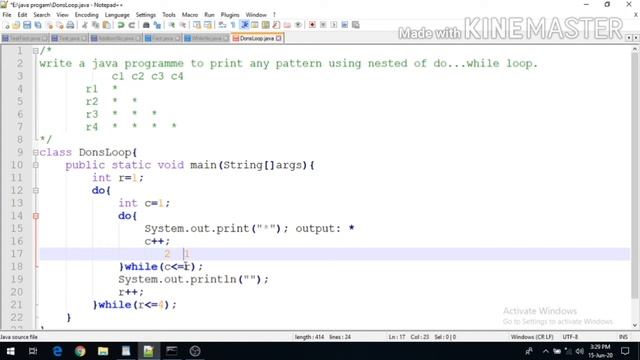Collapse the class DonsLoop fold marker on line 9
The image size is (640, 360).
click(36, 153)
